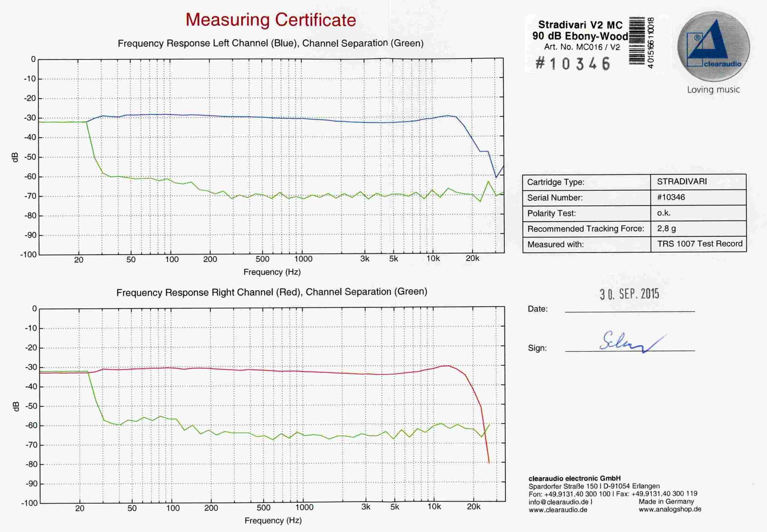767x532 pixels.
Task: Click the '90 dB Ebony-Wood' label text
Action: pos(580,36)
